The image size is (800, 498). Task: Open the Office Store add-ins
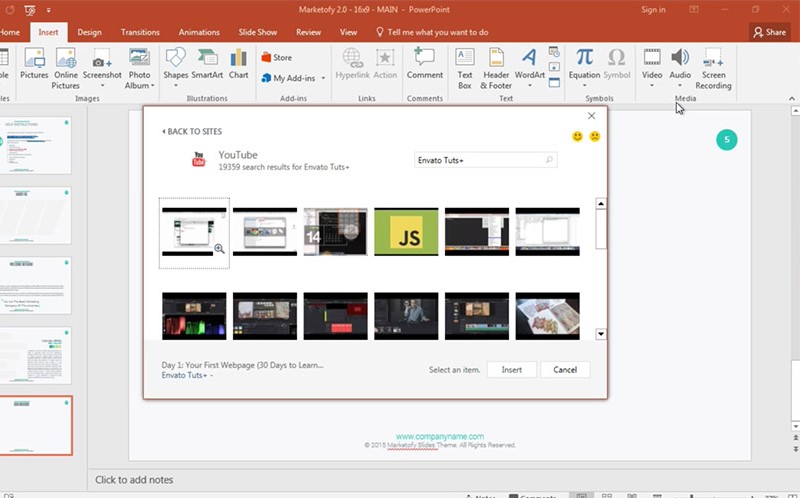277,58
